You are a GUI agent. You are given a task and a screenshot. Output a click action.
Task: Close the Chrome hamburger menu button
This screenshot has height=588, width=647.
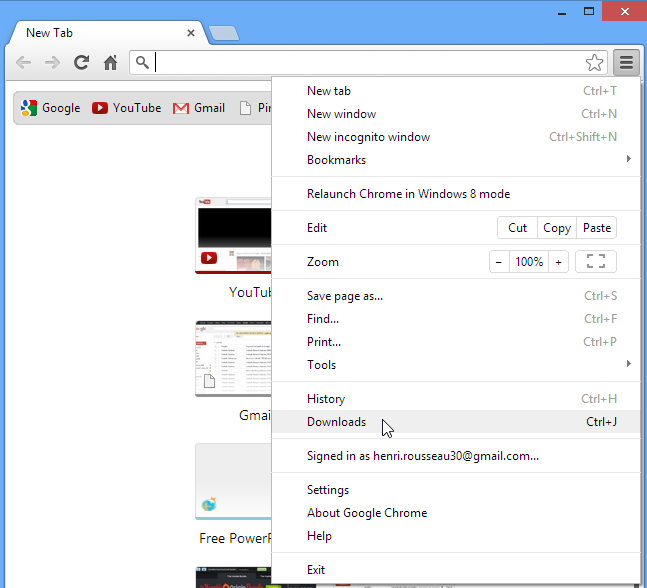[626, 63]
